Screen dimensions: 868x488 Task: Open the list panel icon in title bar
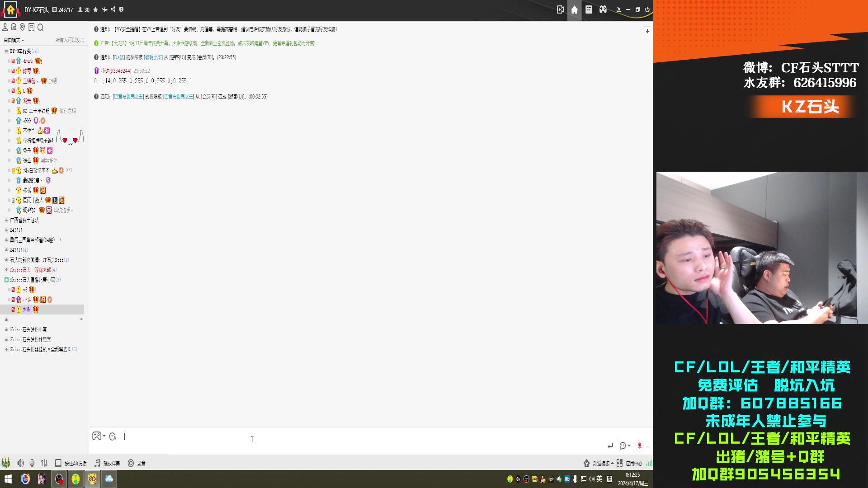(588, 9)
